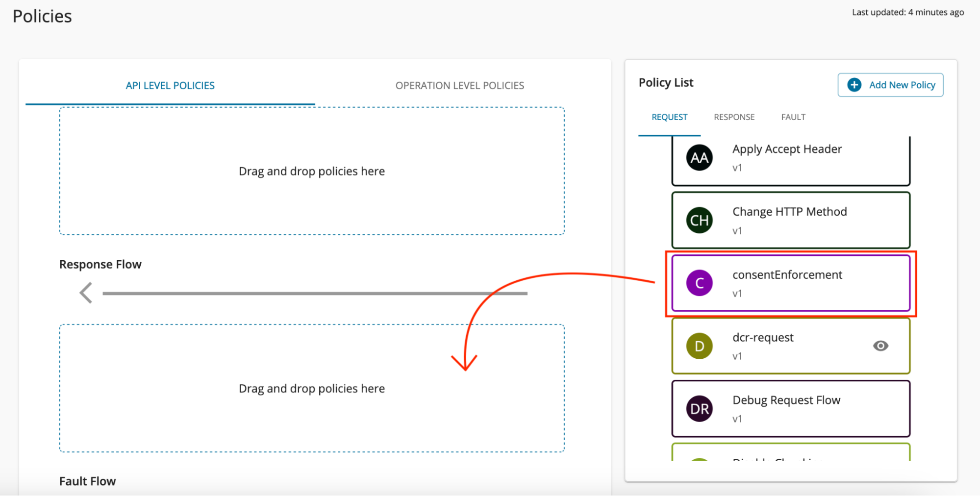The height and width of the screenshot is (496, 980).
Task: Select the Apply Accept Header policy card
Action: pyautogui.click(x=791, y=161)
